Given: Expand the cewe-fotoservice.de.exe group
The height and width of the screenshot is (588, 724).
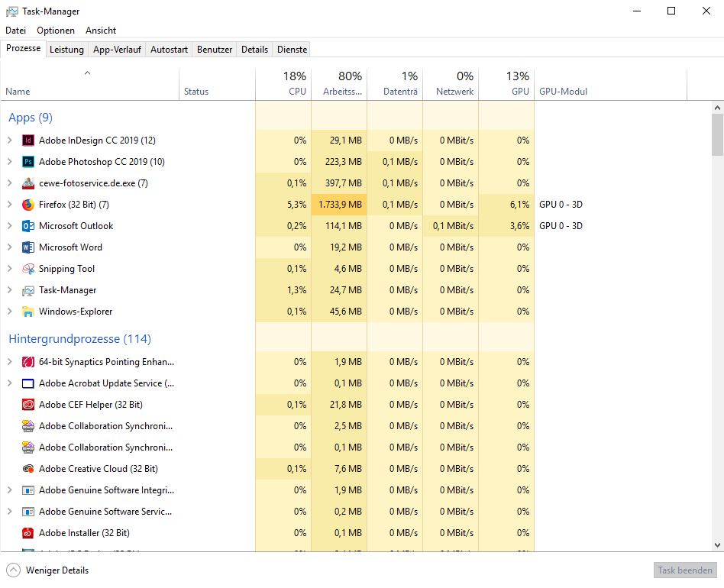Looking at the screenshot, I should [x=10, y=183].
